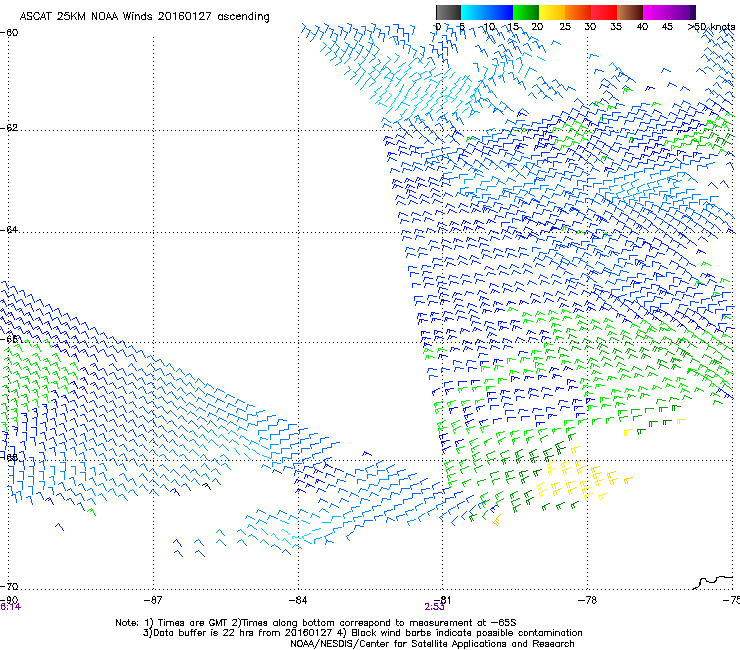Click the brown 35-40 knots color band
Image resolution: width=740 pixels, height=650 pixels.
(x=630, y=12)
